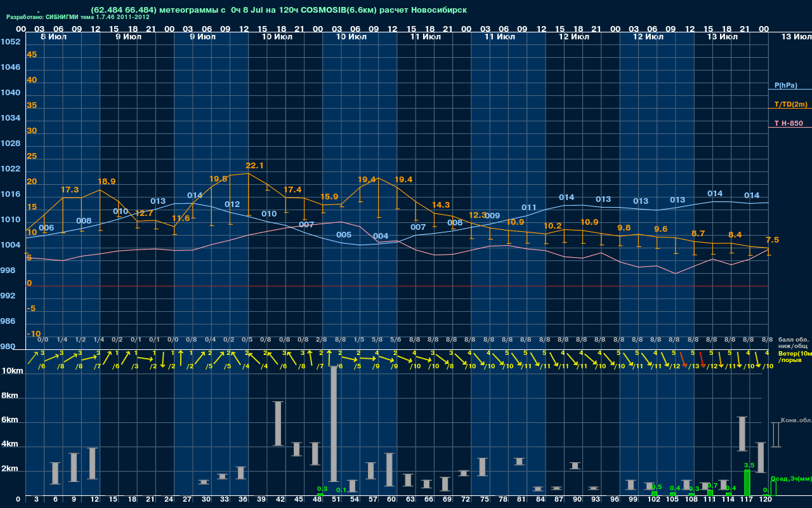This screenshot has width=812, height=508.
Task: Click the 14.3 temperature label
Action: click(441, 205)
